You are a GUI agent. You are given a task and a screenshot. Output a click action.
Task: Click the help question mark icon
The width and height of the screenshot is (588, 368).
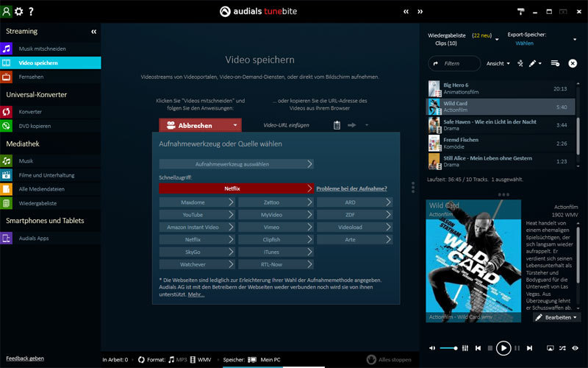[x=31, y=11]
